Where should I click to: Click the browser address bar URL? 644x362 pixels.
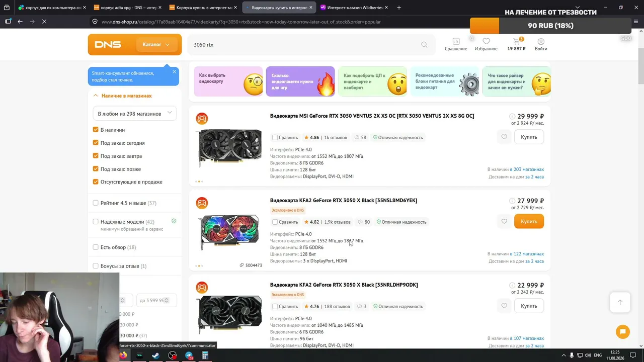point(241,22)
